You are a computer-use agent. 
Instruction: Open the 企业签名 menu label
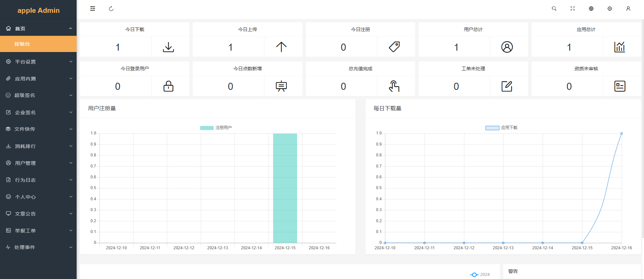(x=25, y=112)
